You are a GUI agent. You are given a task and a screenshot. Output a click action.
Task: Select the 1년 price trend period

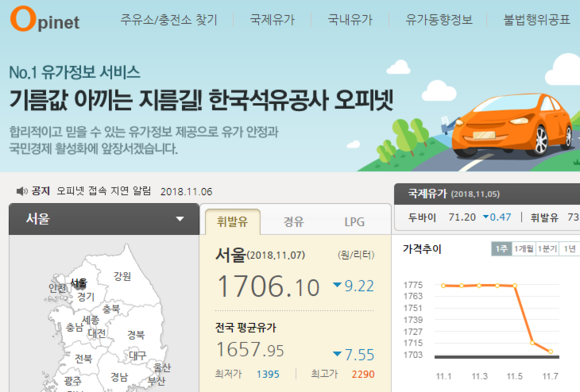pyautogui.click(x=569, y=249)
